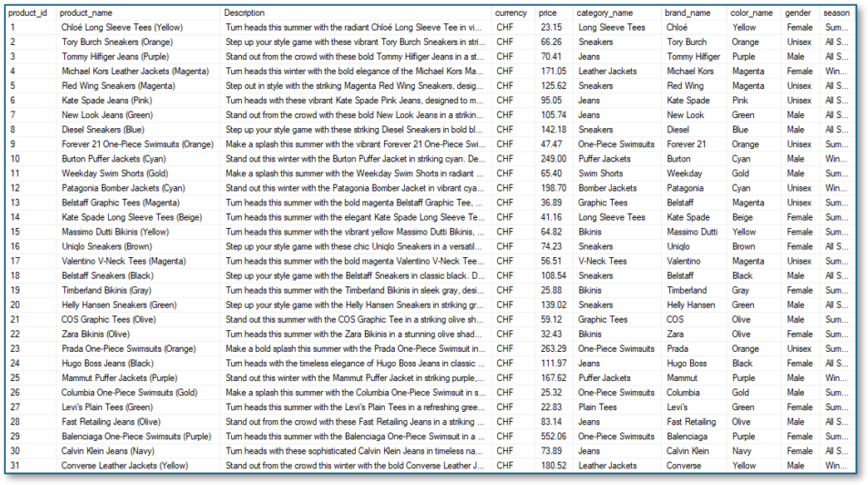The image size is (868, 485).
Task: Select the price value 171.05
Action: (554, 71)
